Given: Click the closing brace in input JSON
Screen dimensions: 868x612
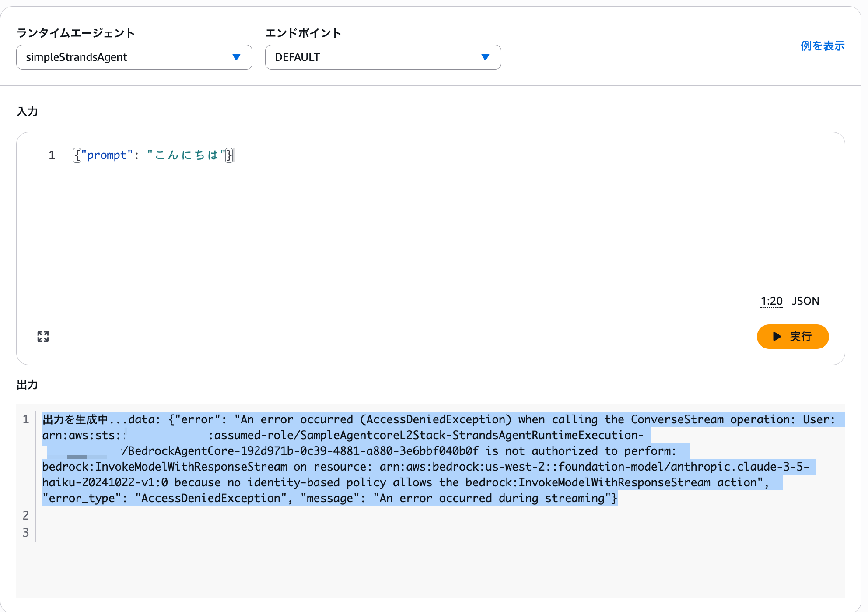Looking at the screenshot, I should pos(229,155).
